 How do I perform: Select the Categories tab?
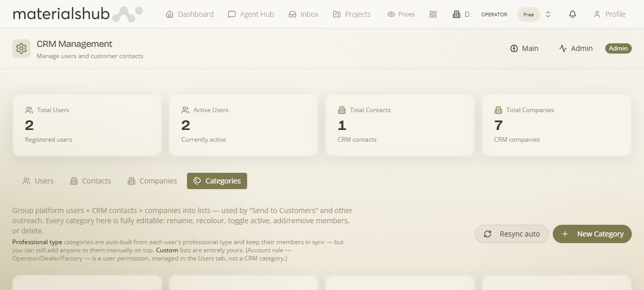coord(217,181)
